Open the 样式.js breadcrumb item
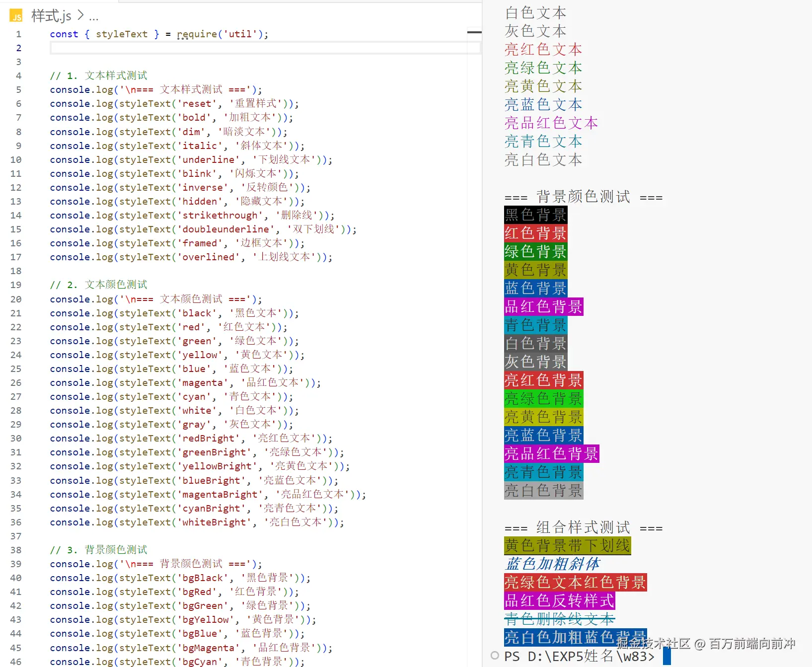Screen dimensions: 812x667 (51, 16)
